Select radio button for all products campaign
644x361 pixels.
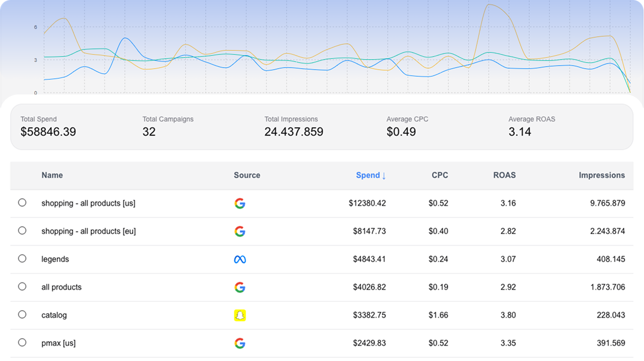(x=22, y=286)
